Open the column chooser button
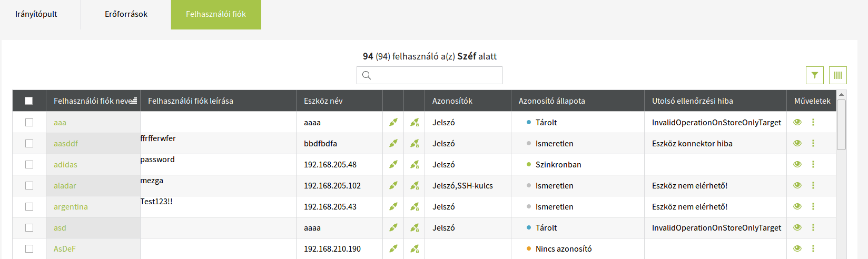Image resolution: width=868 pixels, height=259 pixels. pos(837,75)
